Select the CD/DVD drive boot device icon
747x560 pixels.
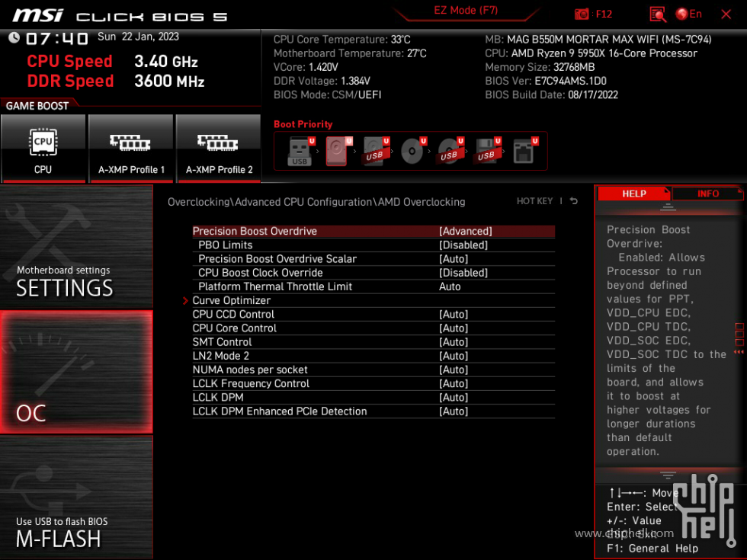coord(412,152)
